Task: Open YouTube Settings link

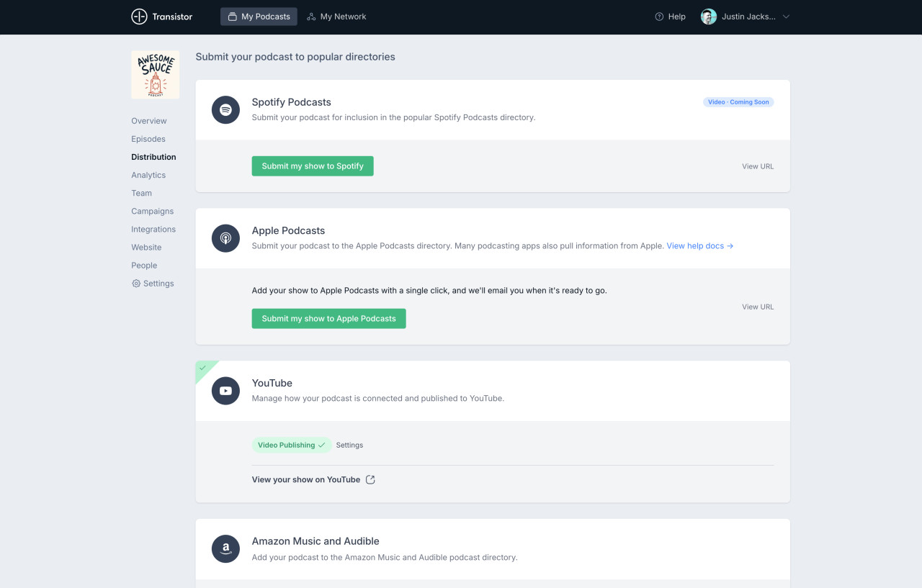Action: (349, 445)
